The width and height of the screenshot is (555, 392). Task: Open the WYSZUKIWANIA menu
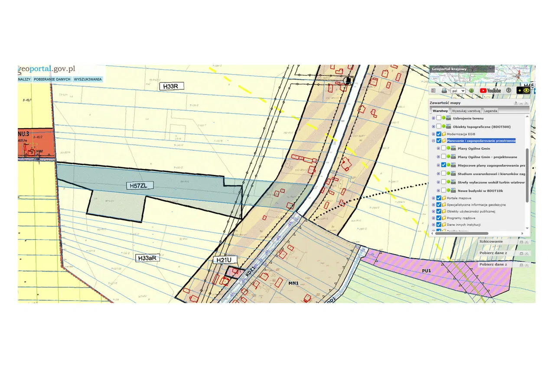(x=88, y=79)
